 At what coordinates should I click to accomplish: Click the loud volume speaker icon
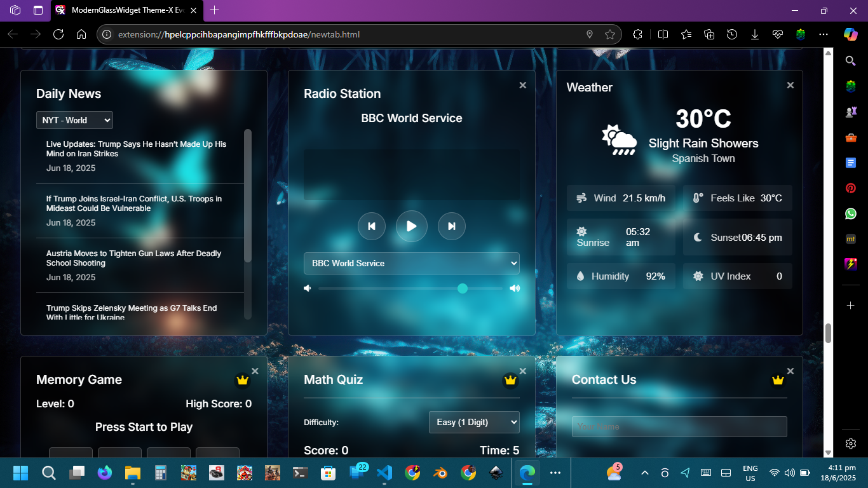515,288
